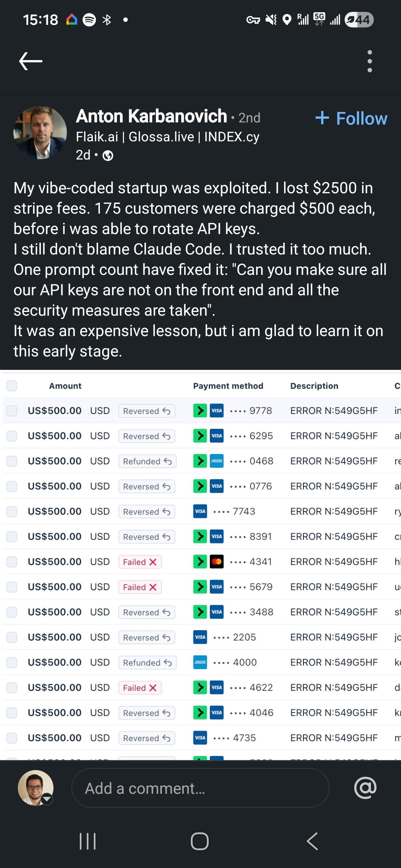This screenshot has height=868, width=401.
Task: Tap the Spotify icon in status bar
Action: 89,20
